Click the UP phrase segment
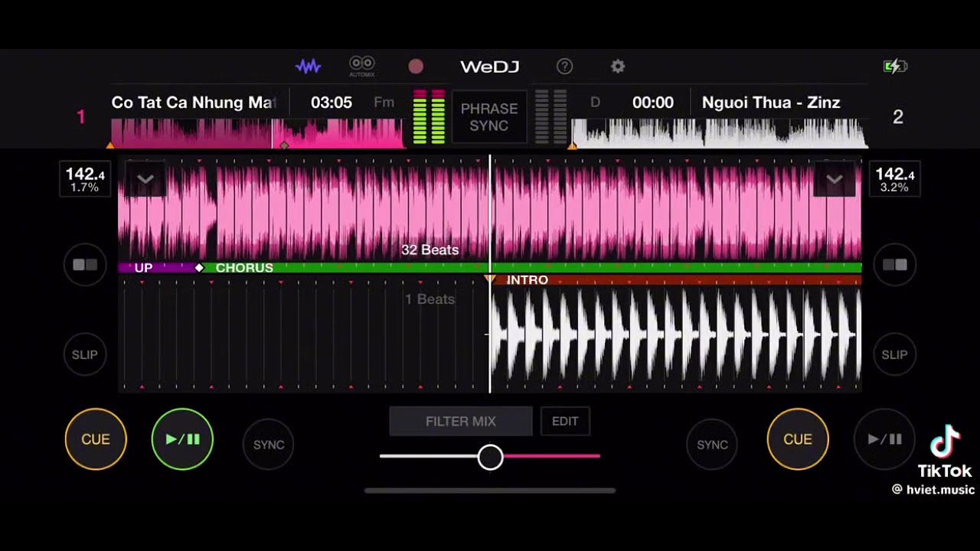980x551 pixels. pos(144,268)
